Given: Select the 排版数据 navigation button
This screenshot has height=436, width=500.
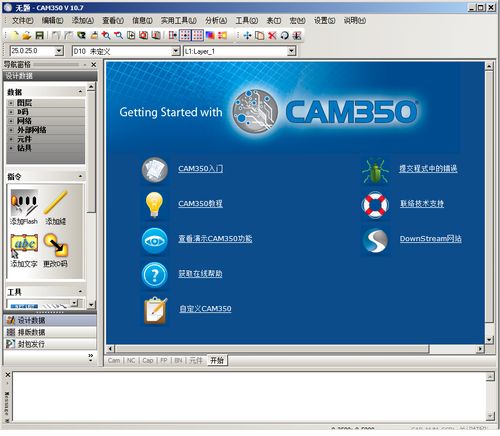Looking at the screenshot, I should (50, 332).
